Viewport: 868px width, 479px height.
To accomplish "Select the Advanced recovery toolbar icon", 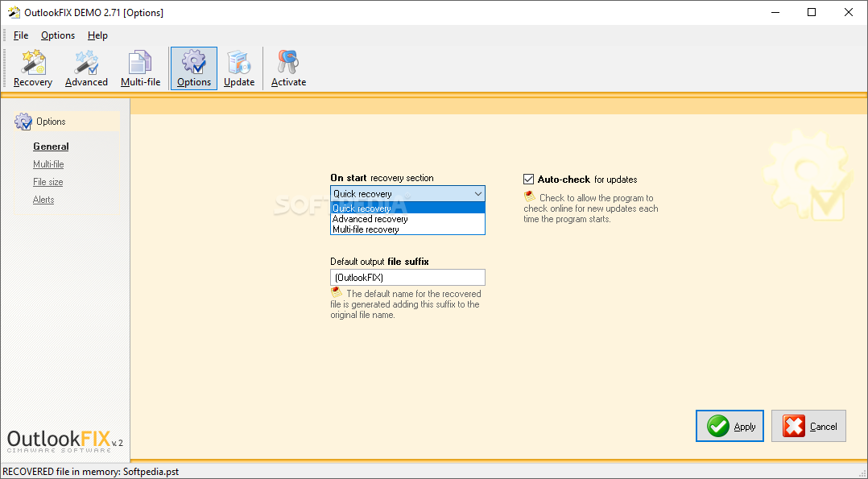I will tap(86, 68).
